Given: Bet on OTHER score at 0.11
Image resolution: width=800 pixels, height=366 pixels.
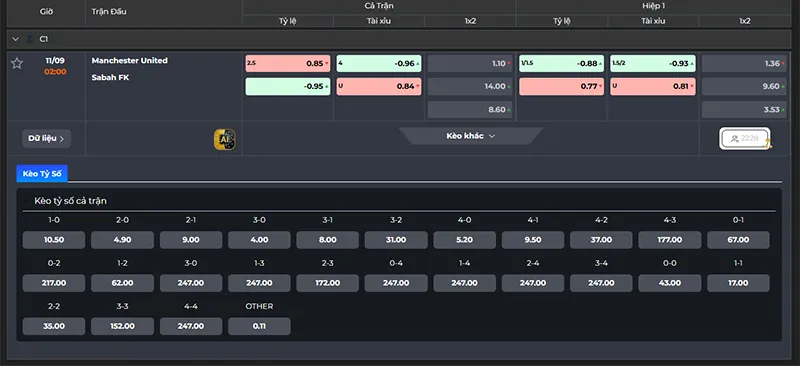Looking at the screenshot, I should pyautogui.click(x=259, y=326).
